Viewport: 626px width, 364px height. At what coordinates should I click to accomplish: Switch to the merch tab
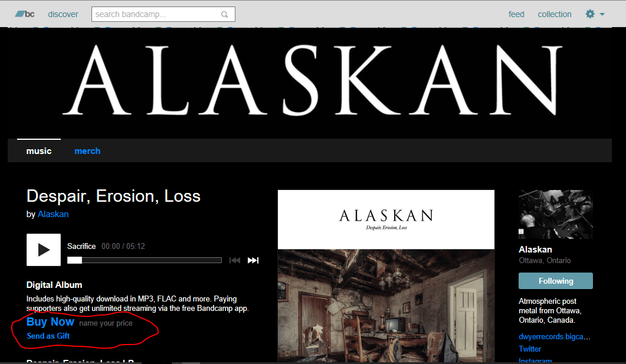click(87, 151)
